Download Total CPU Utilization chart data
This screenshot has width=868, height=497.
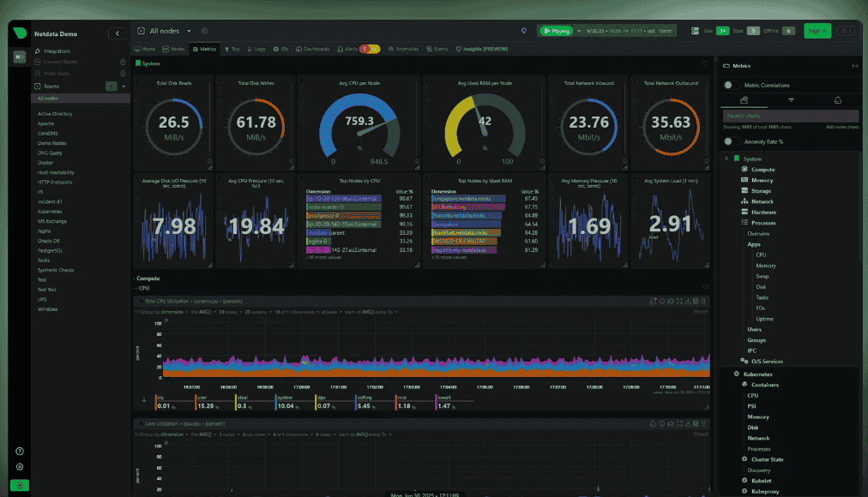tap(688, 302)
